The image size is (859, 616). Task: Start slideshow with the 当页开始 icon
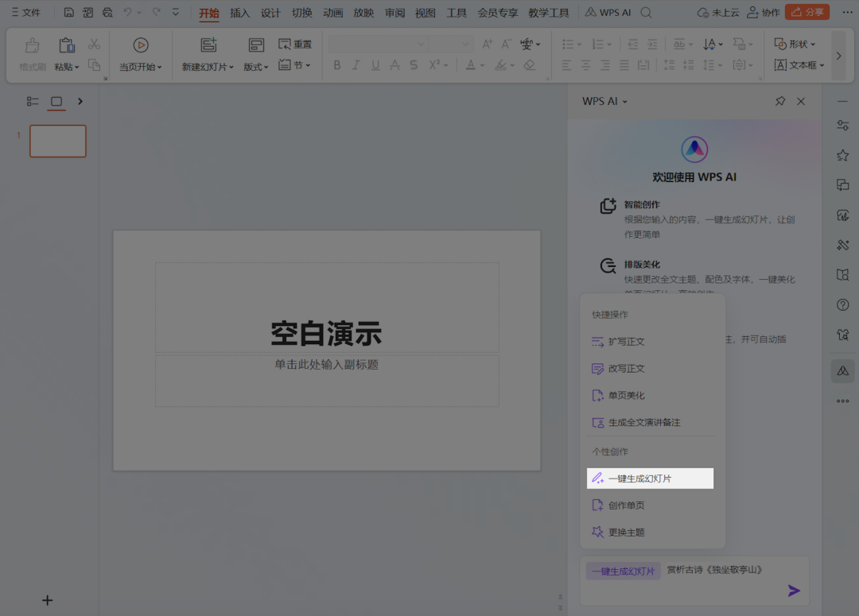pyautogui.click(x=141, y=44)
